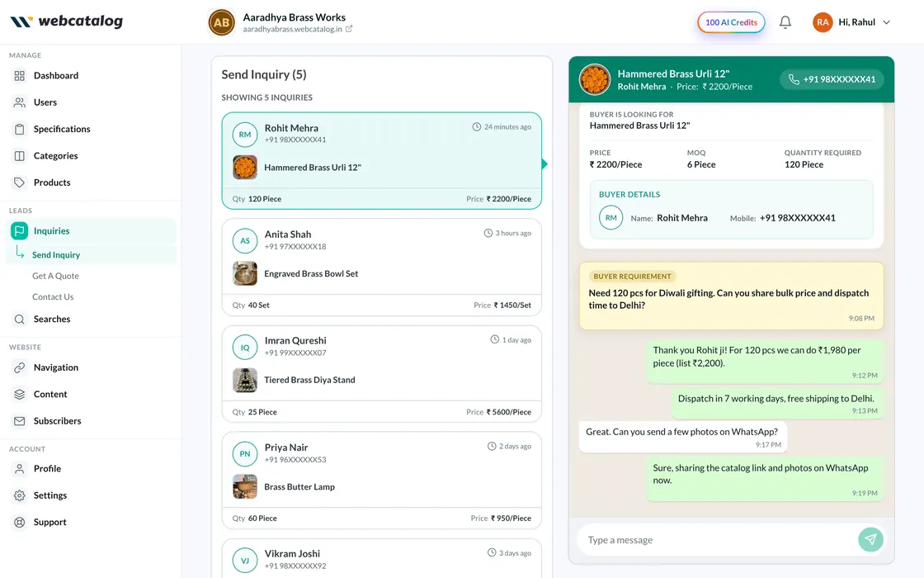Click the Profile person icon

[20, 469]
